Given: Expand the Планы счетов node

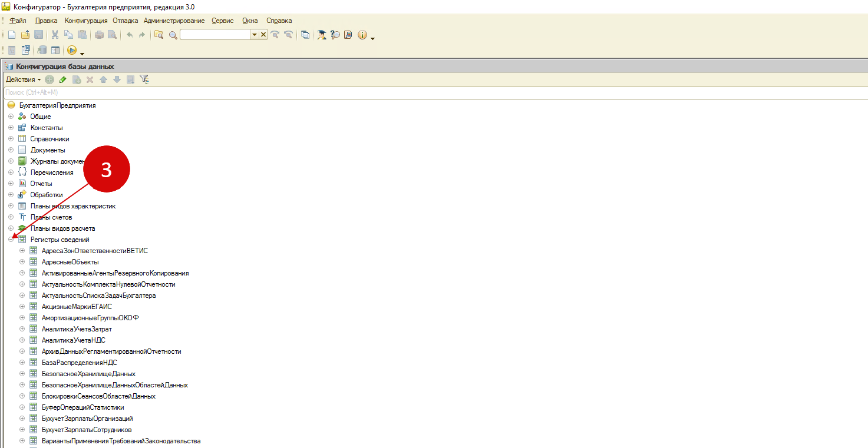Looking at the screenshot, I should coord(11,217).
